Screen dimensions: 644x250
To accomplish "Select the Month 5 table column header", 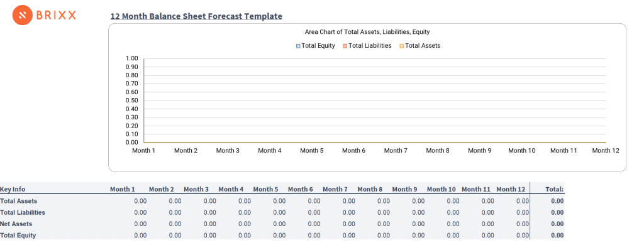I will click(265, 189).
